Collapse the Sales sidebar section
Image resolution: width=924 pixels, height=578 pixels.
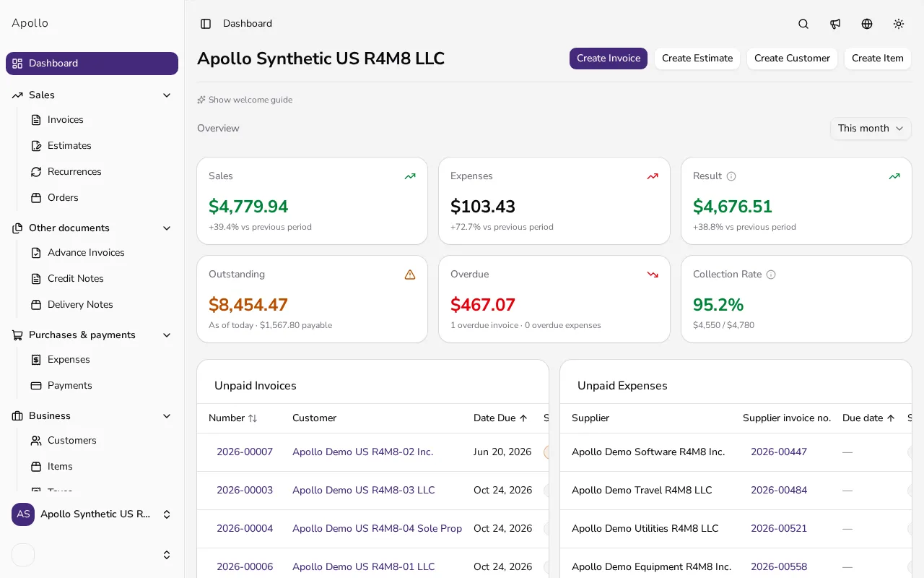click(x=167, y=95)
